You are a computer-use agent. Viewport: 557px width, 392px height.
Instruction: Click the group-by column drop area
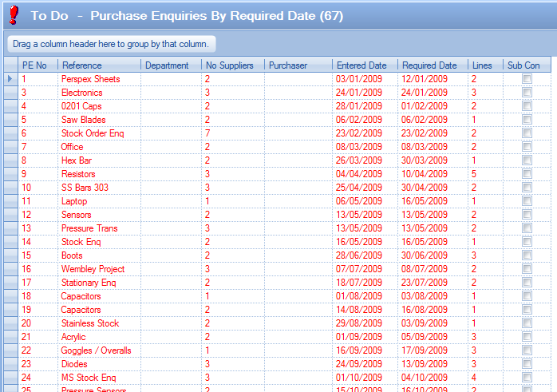(x=111, y=44)
